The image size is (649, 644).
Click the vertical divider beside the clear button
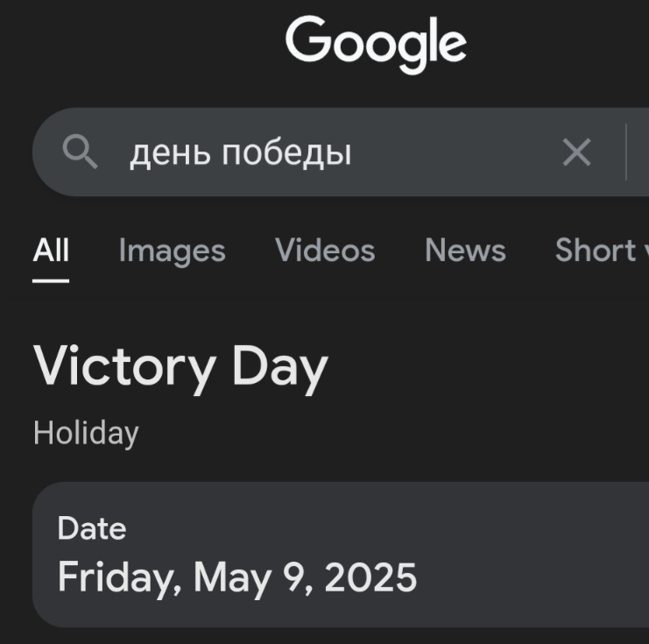(x=626, y=152)
